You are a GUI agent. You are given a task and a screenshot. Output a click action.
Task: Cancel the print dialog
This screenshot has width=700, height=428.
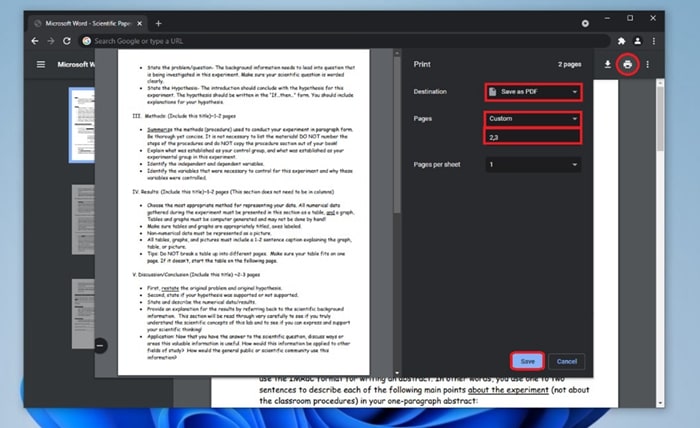[567, 361]
